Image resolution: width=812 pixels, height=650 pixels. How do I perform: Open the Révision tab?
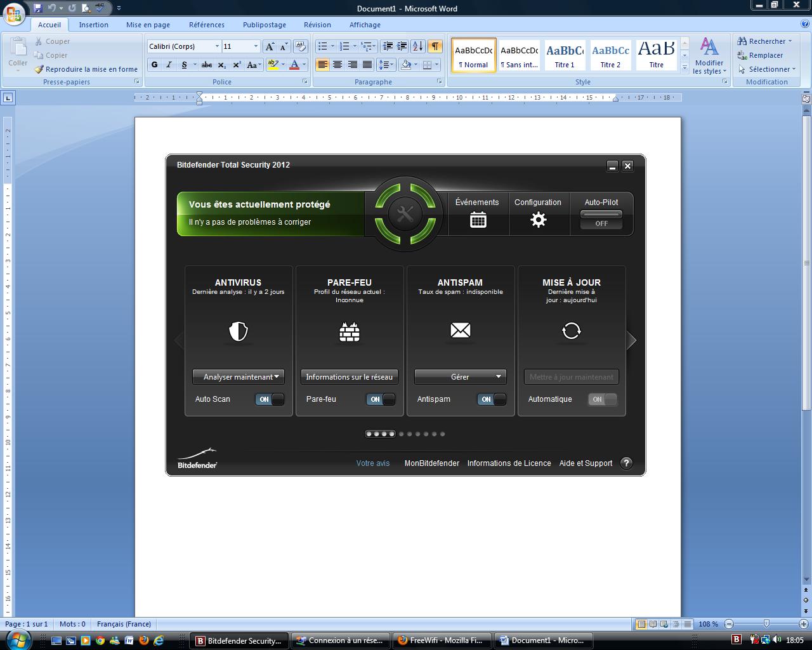pyautogui.click(x=317, y=25)
